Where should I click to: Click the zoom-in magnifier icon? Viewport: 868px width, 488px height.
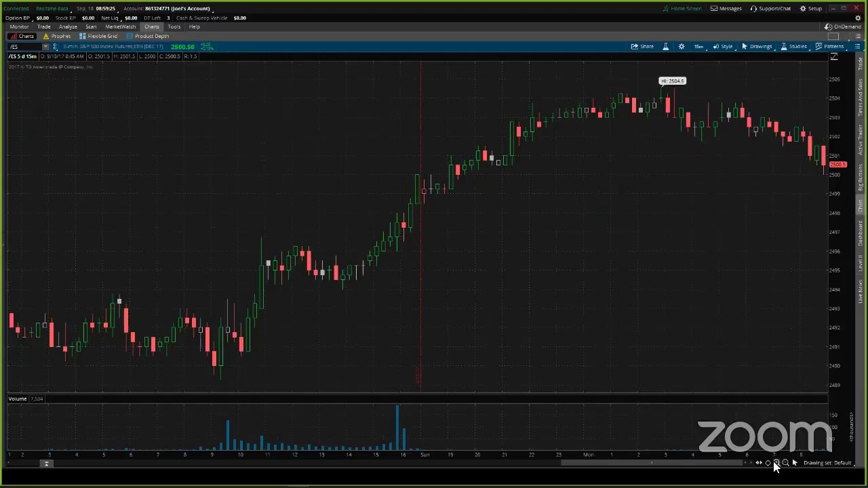point(776,463)
